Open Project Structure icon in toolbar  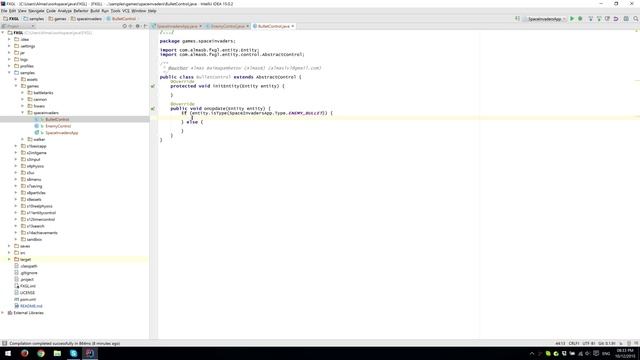[626, 19]
